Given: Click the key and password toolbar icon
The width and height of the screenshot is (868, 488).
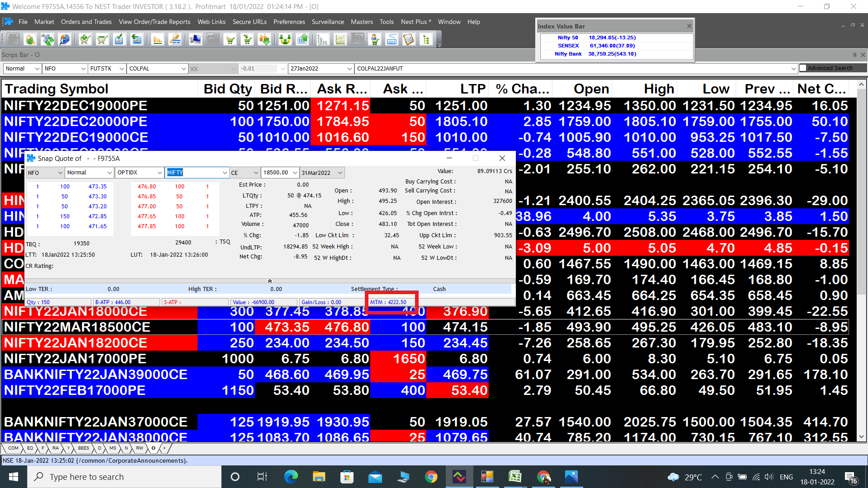Looking at the screenshot, I should point(175,40).
